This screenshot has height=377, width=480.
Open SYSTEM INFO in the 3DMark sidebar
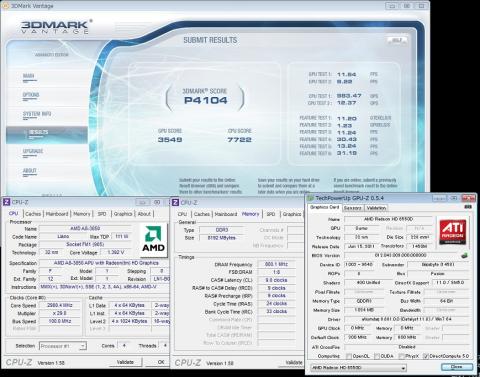(37, 114)
